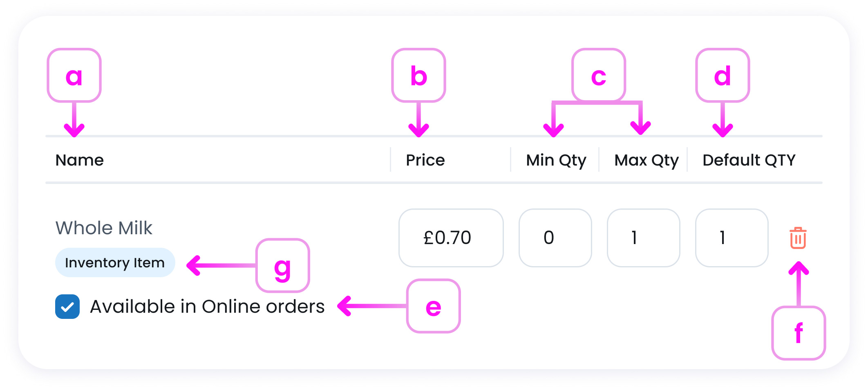This screenshot has height=390, width=868.
Task: Select annotation marker labeled f
Action: pyautogui.click(x=799, y=333)
